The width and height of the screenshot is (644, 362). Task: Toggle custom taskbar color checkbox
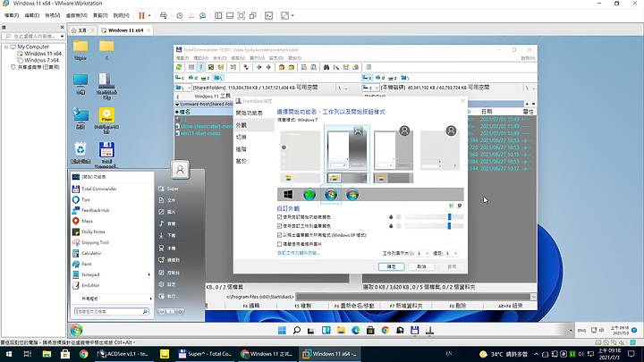[x=280, y=226]
